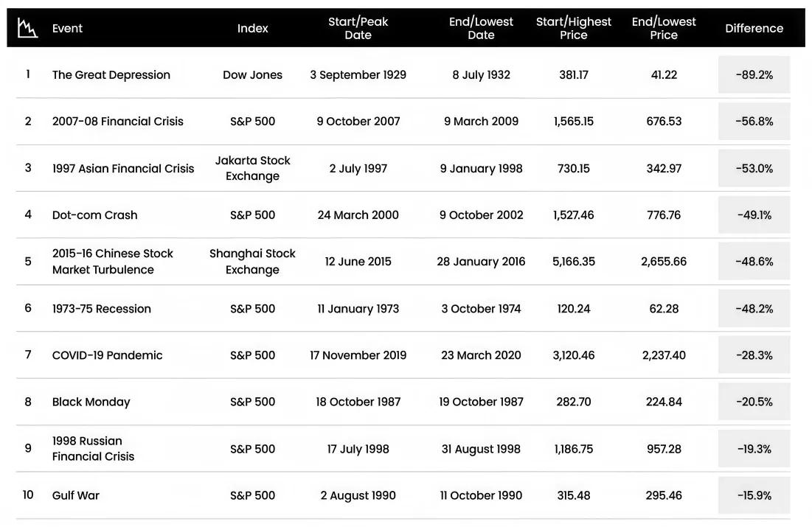
Task: Click the Event column header
Action: coord(67,29)
